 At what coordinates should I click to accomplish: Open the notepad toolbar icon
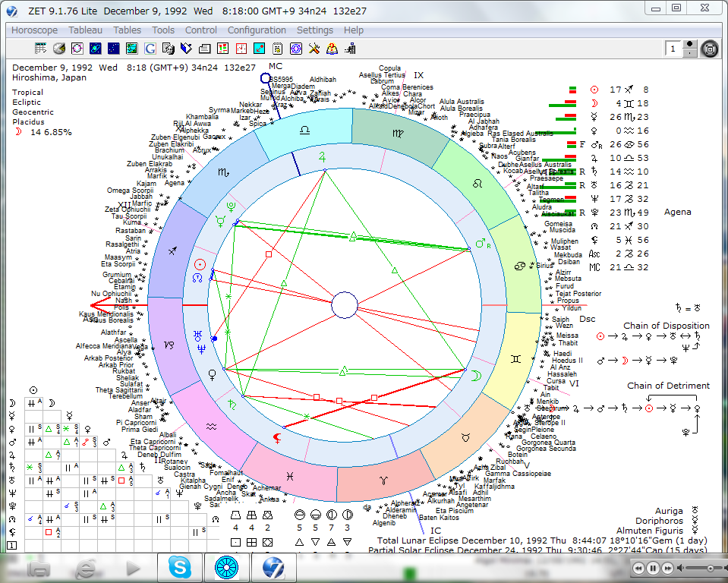(x=278, y=49)
